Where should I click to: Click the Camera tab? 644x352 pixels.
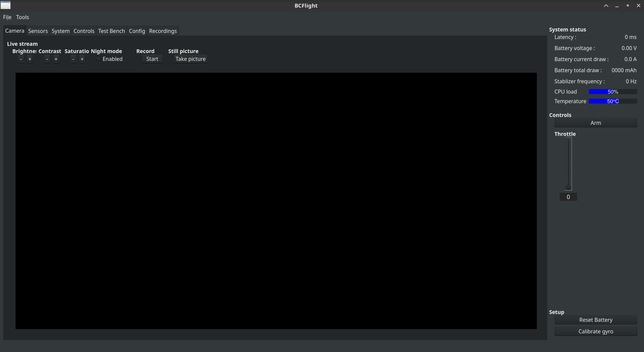tap(15, 31)
